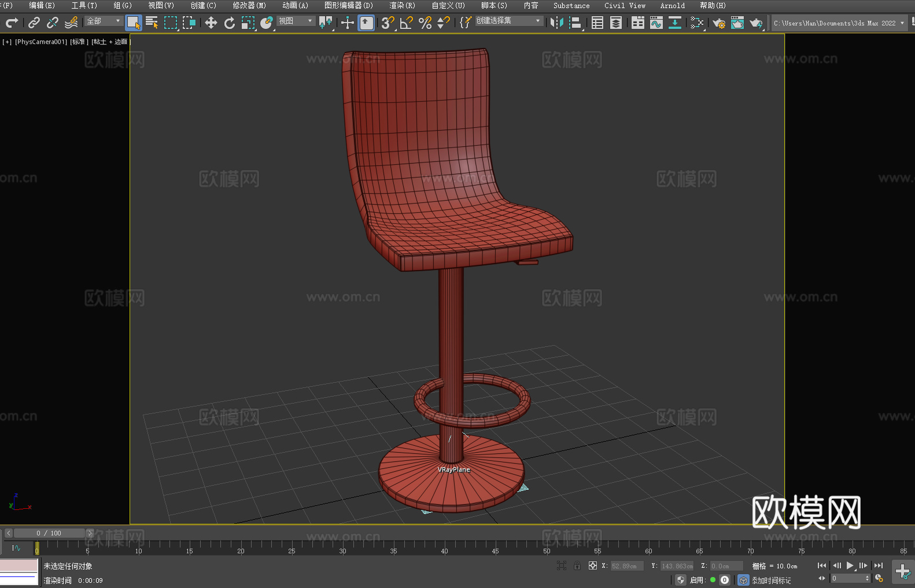
Task: Open the selection filter 全部 dropdown
Action: coord(104,21)
